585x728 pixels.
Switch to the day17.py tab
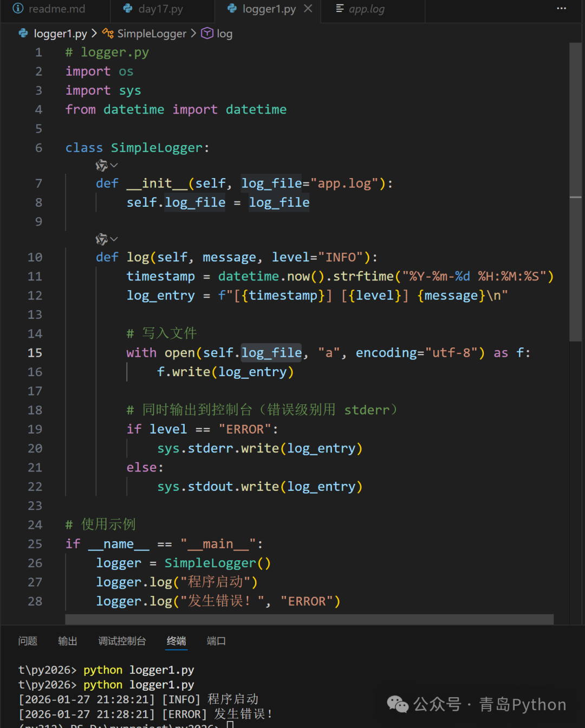point(160,9)
